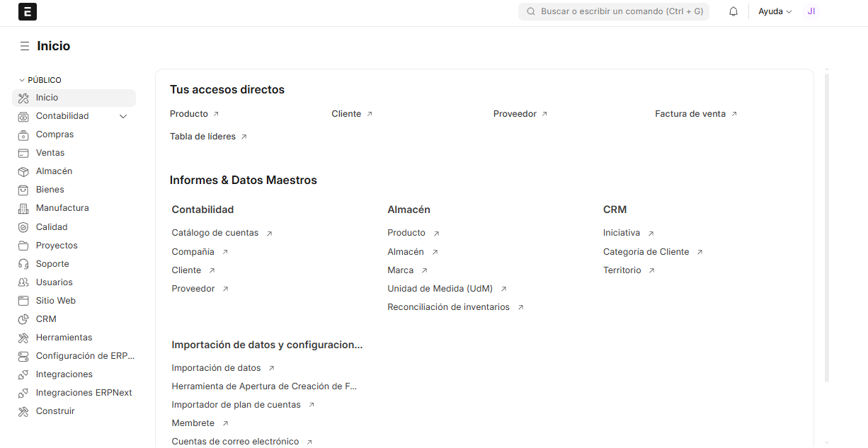Click the Calidad shield icon
The height and width of the screenshot is (448, 868).
click(23, 227)
